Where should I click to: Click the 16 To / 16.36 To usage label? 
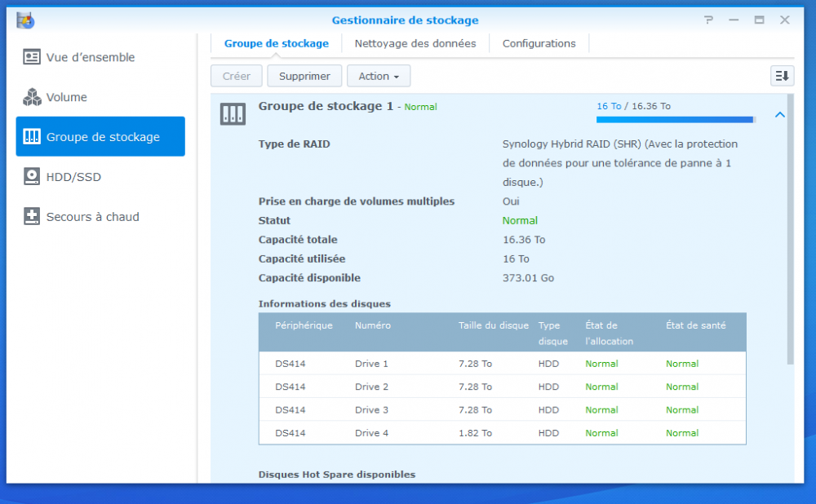633,106
